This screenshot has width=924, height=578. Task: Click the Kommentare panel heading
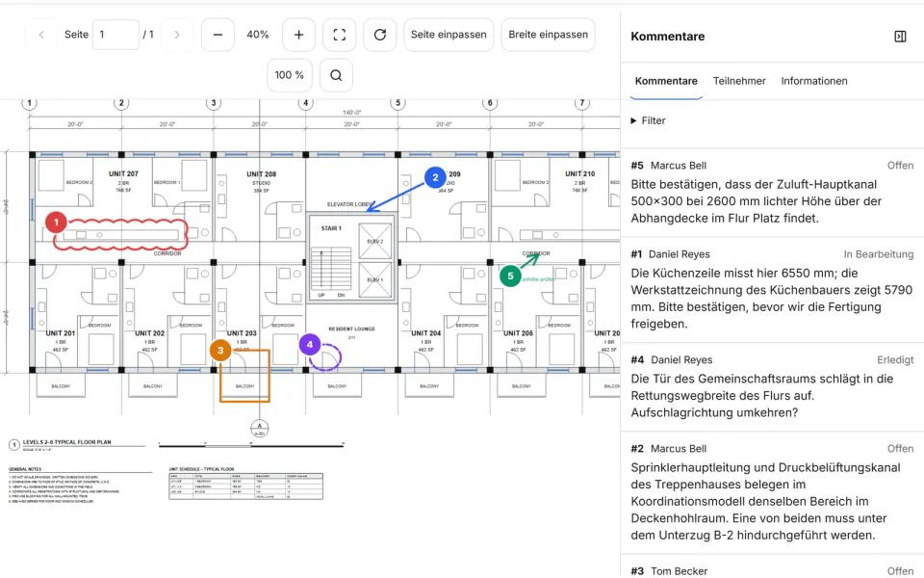(668, 37)
